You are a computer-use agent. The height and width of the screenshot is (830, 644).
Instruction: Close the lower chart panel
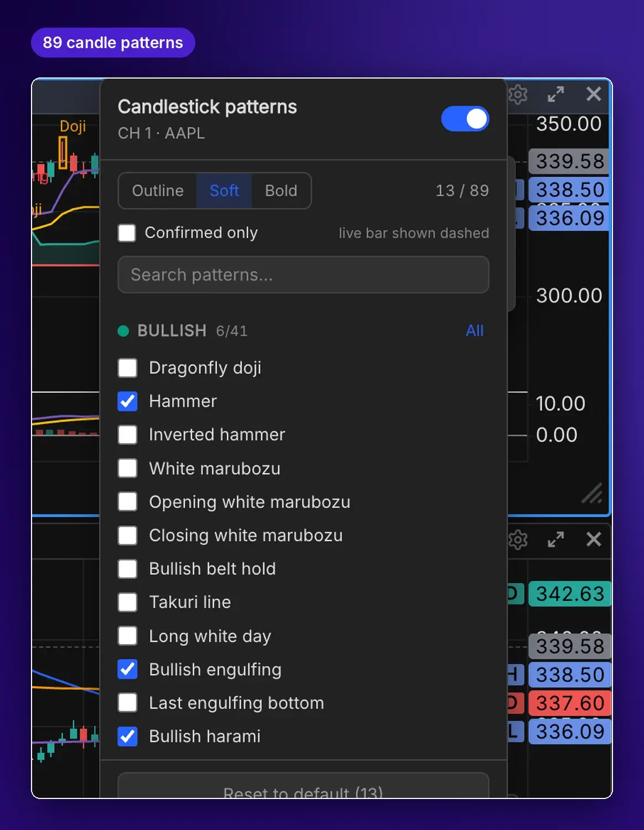[594, 539]
